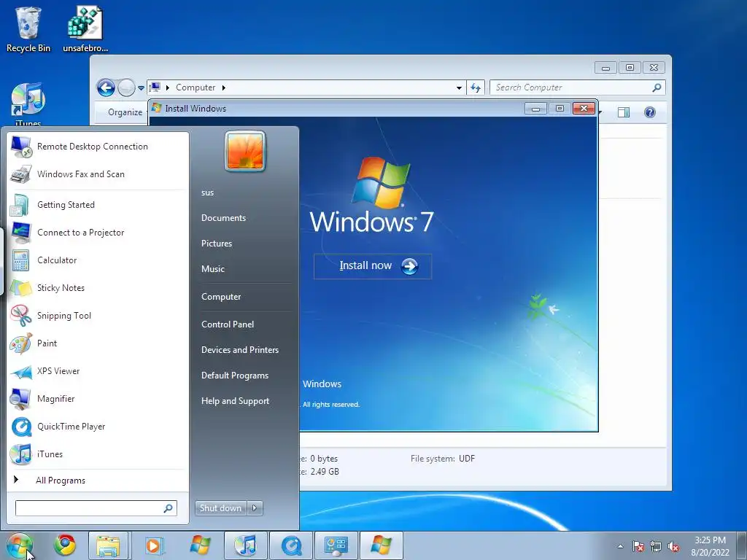Open recent pages dropdown in Explorer
Screen dimensions: 747x560
tap(141, 88)
